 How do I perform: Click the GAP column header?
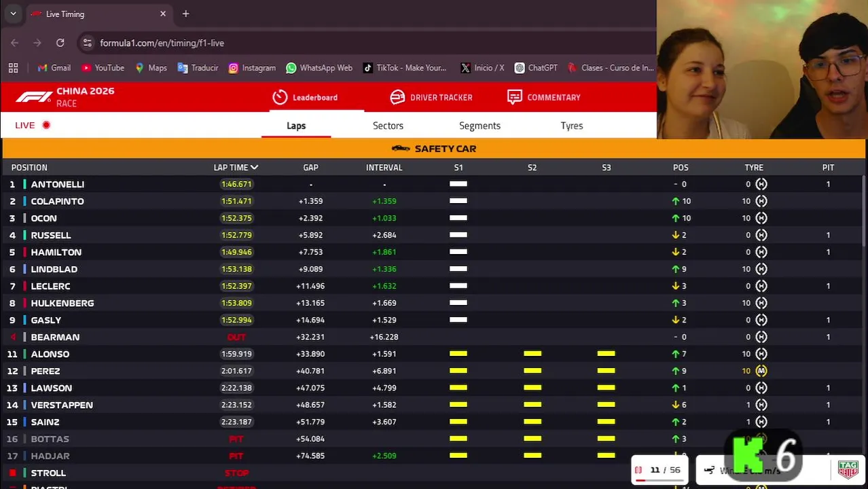tap(310, 167)
